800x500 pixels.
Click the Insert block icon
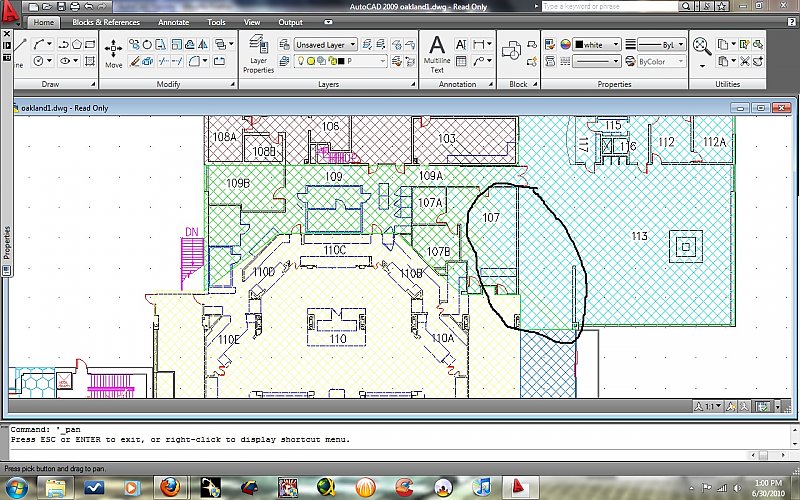click(511, 51)
